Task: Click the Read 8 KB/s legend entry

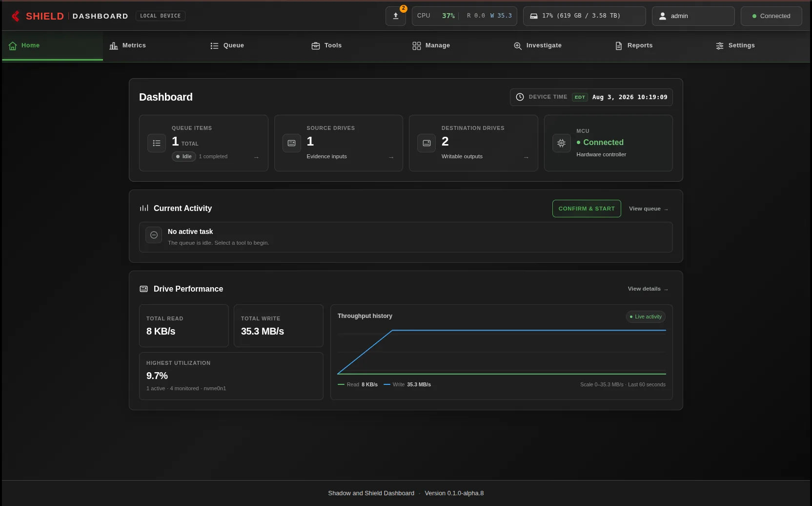Action: 358,384
